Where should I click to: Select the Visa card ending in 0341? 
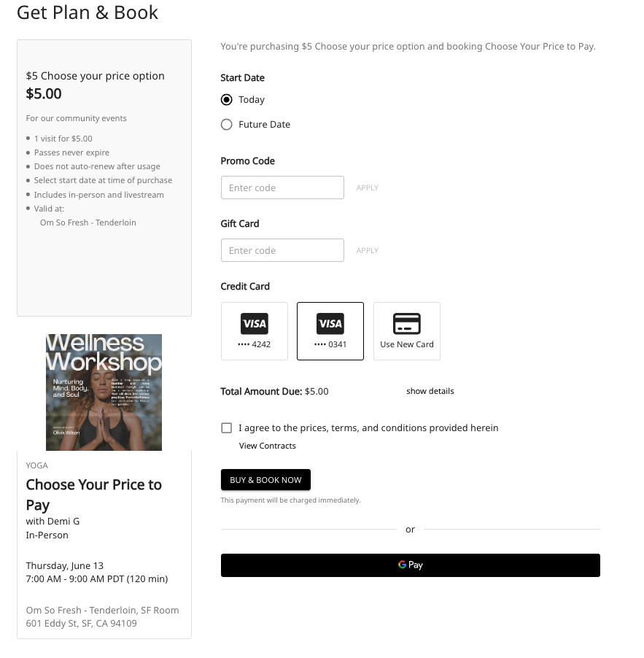330,331
